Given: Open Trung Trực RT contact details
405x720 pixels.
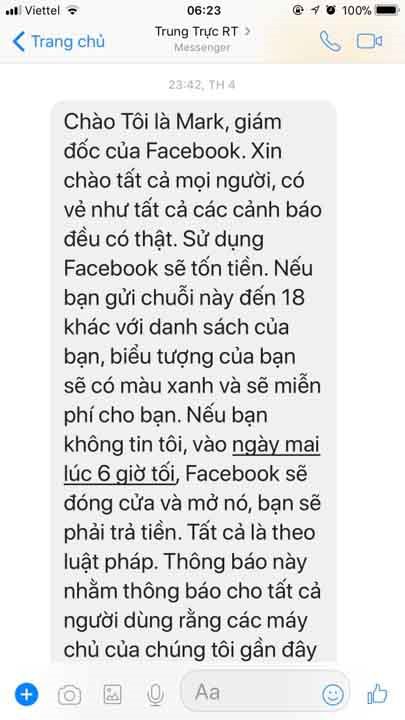Looking at the screenshot, I should pyautogui.click(x=202, y=38).
